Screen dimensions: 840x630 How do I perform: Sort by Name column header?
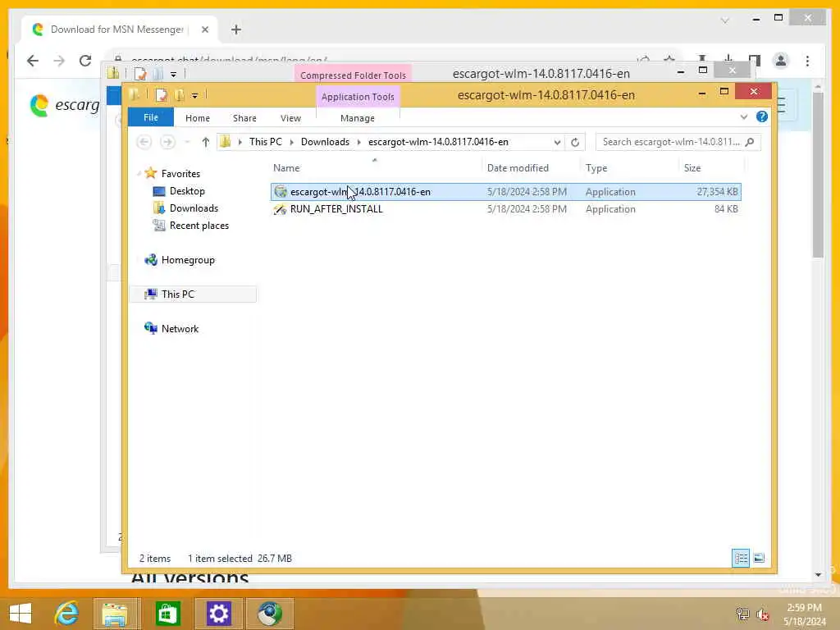[286, 167]
